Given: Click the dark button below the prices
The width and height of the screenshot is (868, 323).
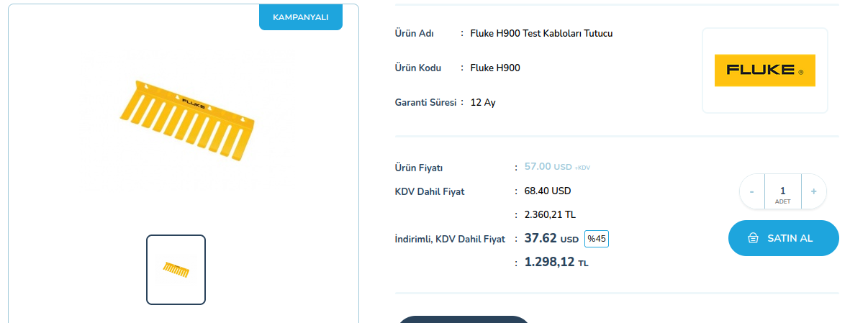Looking at the screenshot, I should tap(464, 319).
